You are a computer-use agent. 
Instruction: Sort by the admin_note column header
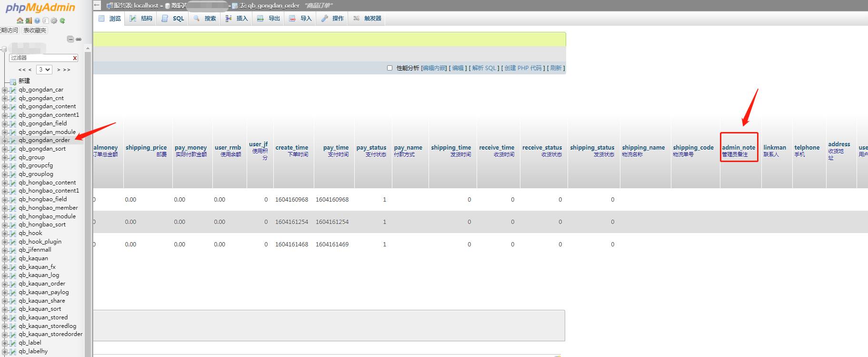click(738, 148)
